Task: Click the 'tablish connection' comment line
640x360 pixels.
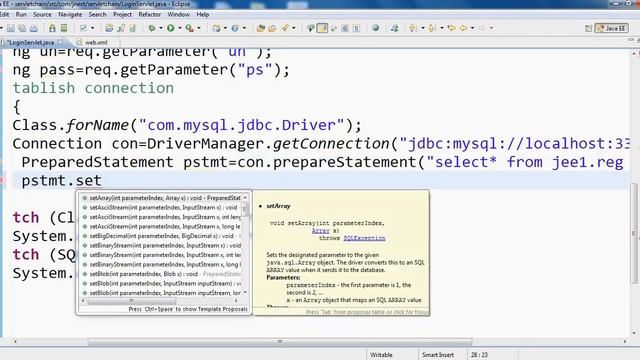Action: (93, 88)
